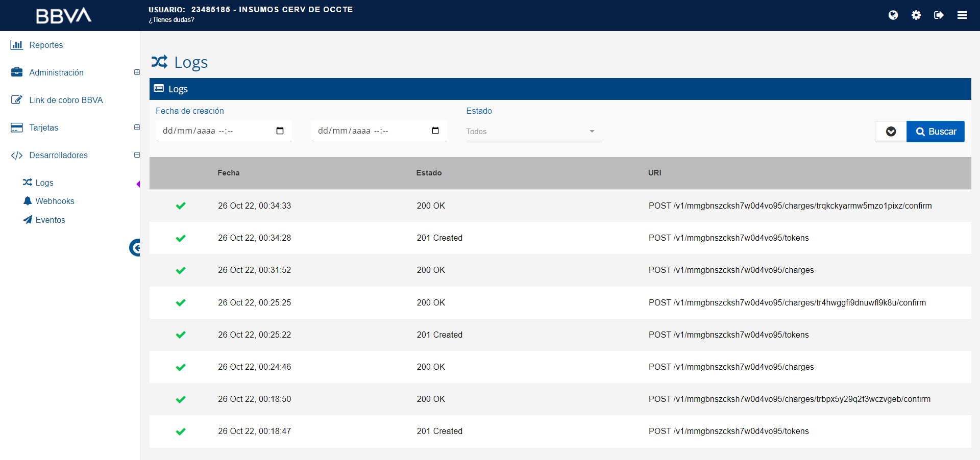Expand more filters with chevron button
Screen dimensions: 980x460
click(891, 132)
